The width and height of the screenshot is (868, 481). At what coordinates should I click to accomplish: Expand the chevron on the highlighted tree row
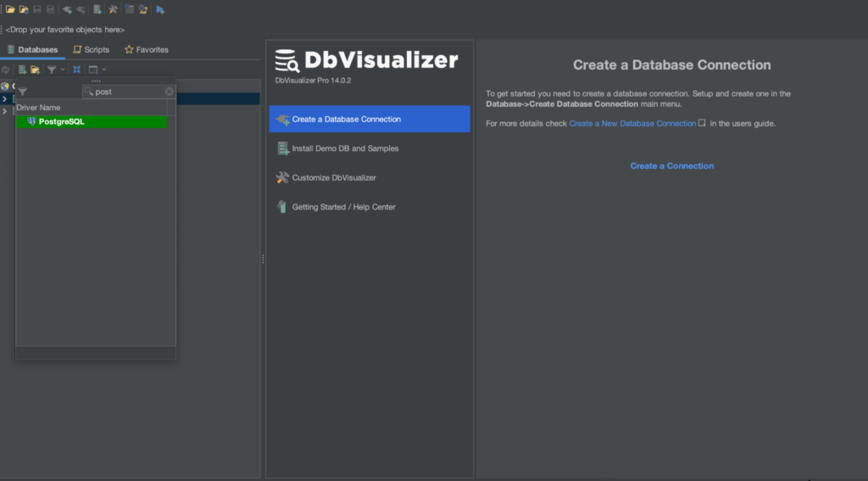(4, 98)
